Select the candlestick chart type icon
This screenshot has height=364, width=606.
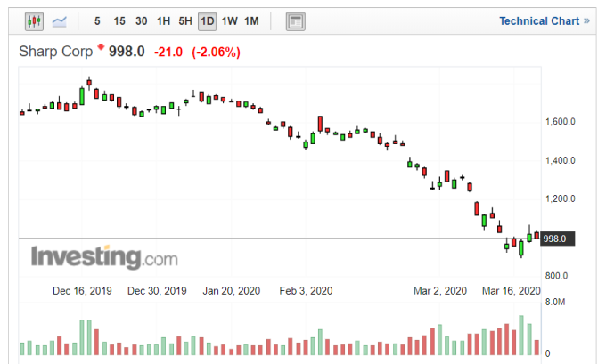tap(34, 21)
